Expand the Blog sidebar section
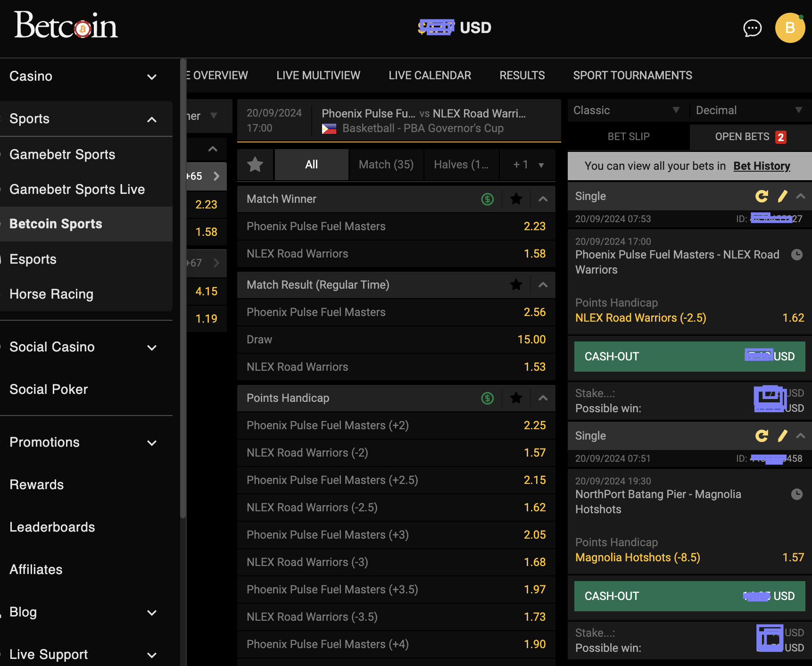The height and width of the screenshot is (666, 812). [152, 613]
